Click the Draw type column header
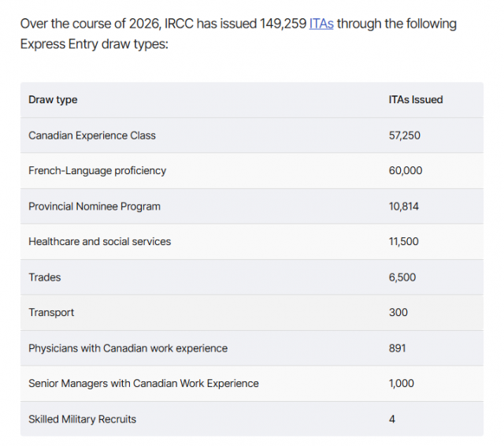Image resolution: width=504 pixels, height=446 pixels. point(53,100)
